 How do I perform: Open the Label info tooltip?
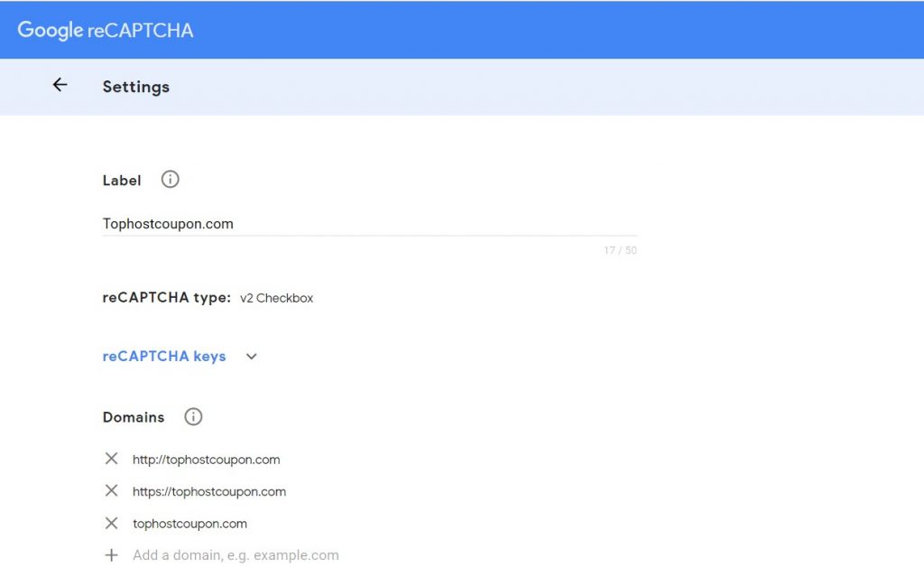170,180
